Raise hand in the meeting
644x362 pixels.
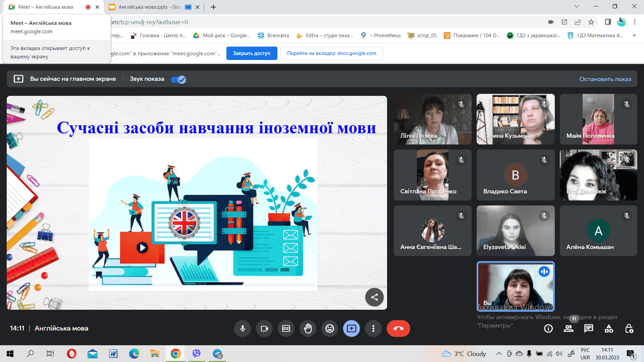308,328
